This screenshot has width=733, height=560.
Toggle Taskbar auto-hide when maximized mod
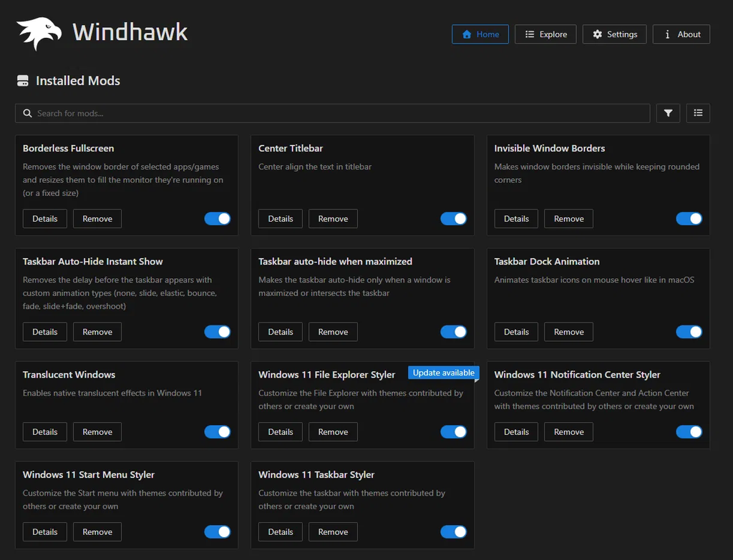(x=453, y=332)
